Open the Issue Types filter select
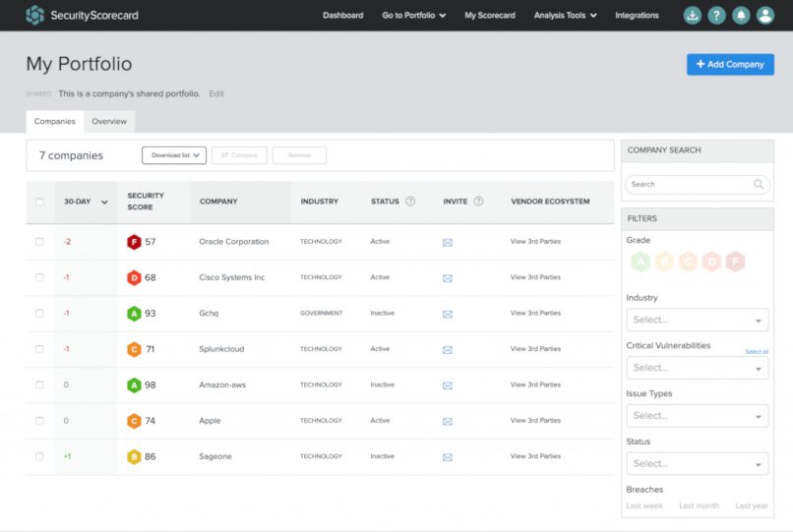This screenshot has height=532, width=793. coord(697,416)
